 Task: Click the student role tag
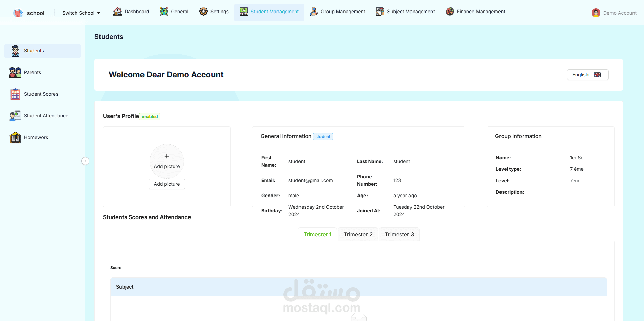[323, 137]
